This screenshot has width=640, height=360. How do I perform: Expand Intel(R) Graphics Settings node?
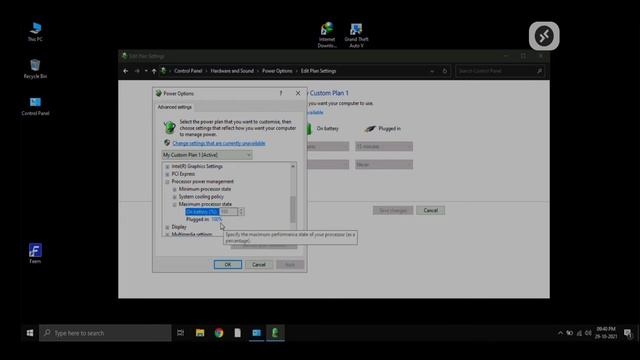pyautogui.click(x=167, y=167)
